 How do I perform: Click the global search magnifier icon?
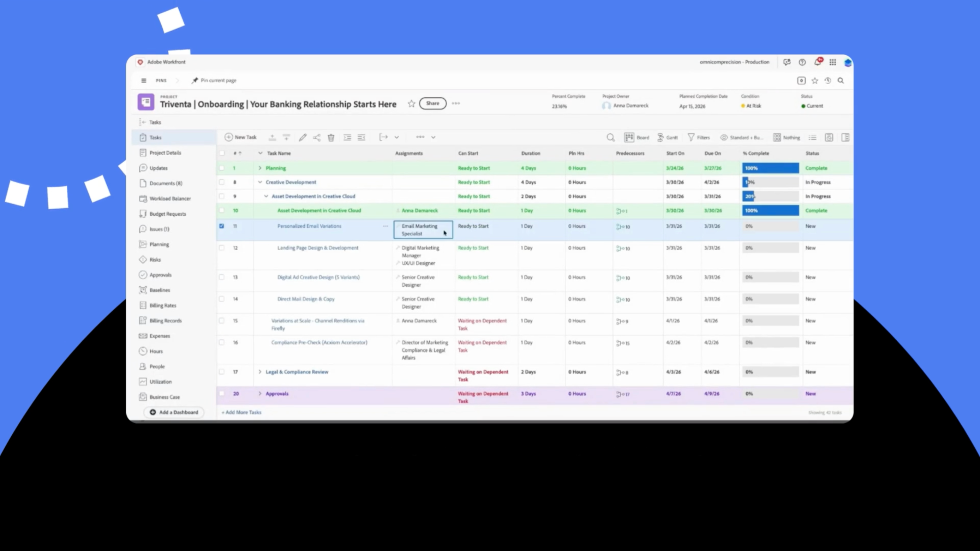click(841, 81)
